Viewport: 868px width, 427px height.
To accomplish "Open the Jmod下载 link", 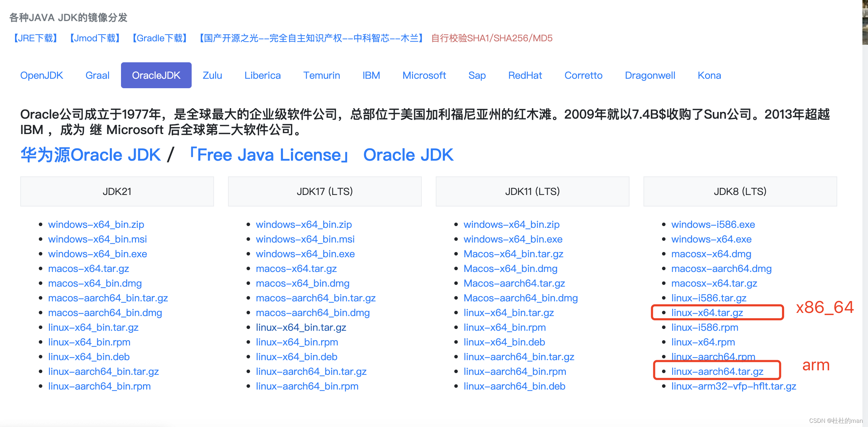I will pos(95,38).
